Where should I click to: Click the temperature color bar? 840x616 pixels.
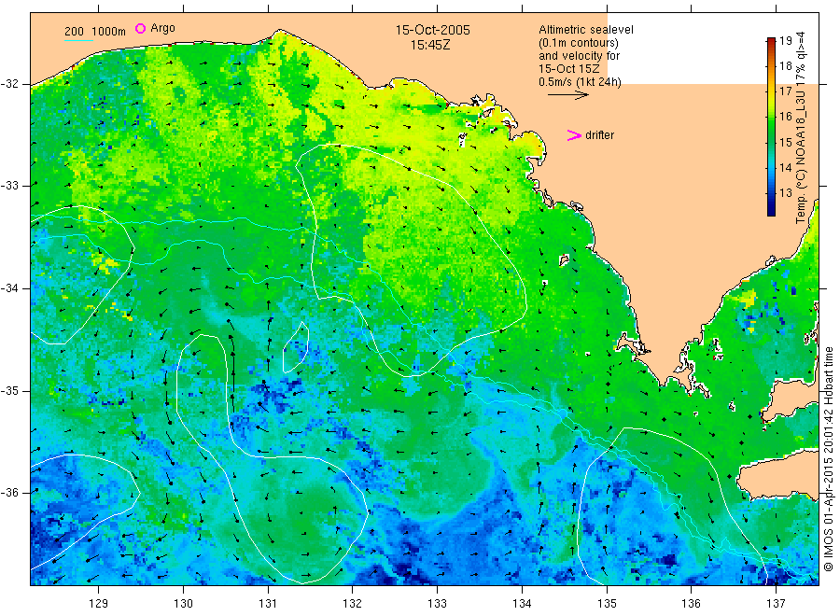click(771, 127)
